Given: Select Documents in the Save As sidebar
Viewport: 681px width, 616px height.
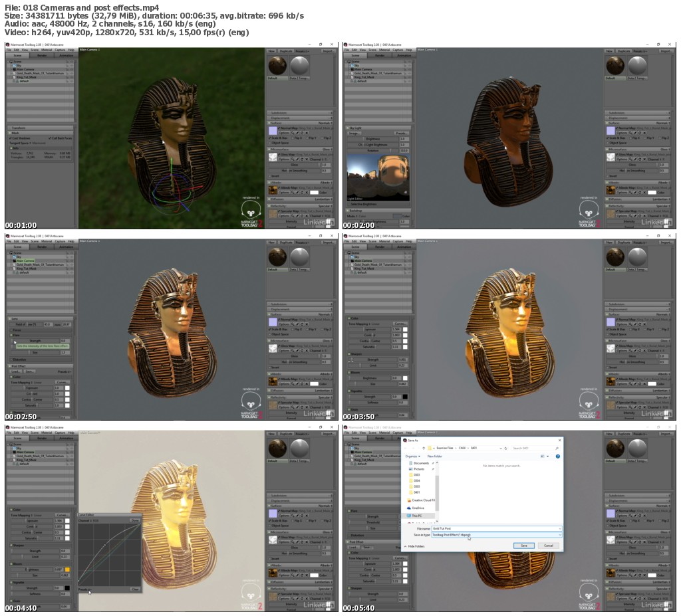Looking at the screenshot, I should pyautogui.click(x=421, y=463).
